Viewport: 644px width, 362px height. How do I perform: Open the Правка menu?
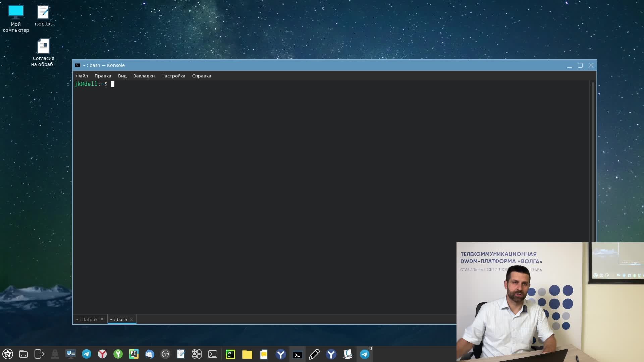click(103, 76)
